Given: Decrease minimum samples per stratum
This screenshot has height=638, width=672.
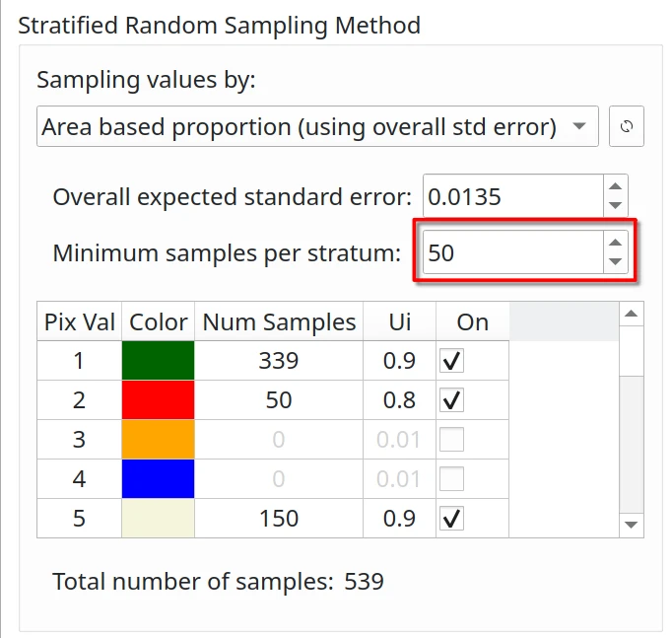Looking at the screenshot, I should tap(615, 262).
